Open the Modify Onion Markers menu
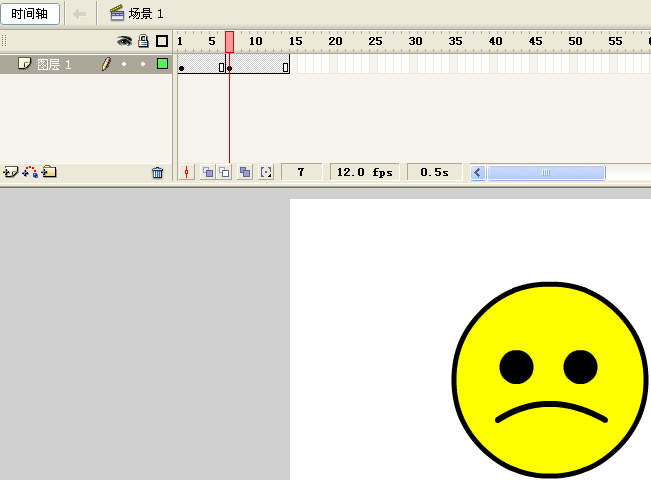This screenshot has height=480, width=651. pyautogui.click(x=266, y=172)
